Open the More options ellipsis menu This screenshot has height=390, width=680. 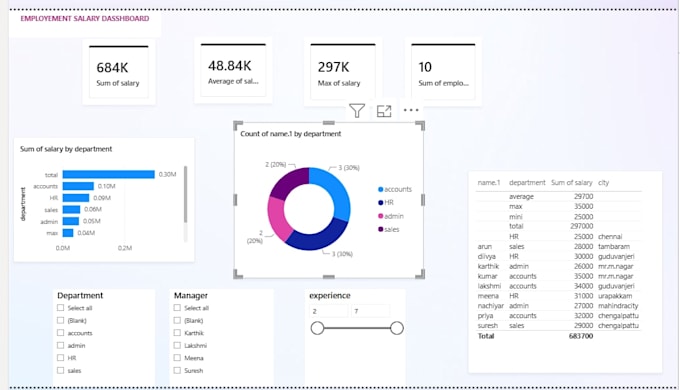411,110
